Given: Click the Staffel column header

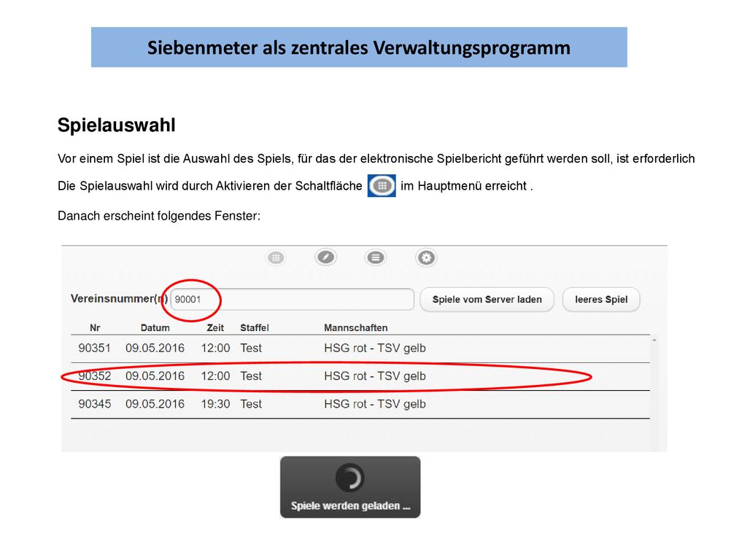Looking at the screenshot, I should (255, 327).
